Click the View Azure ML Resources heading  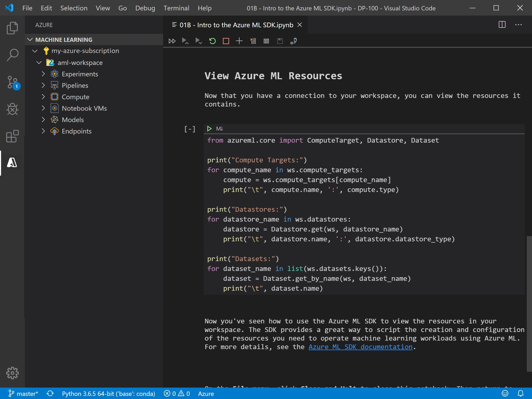click(x=273, y=76)
